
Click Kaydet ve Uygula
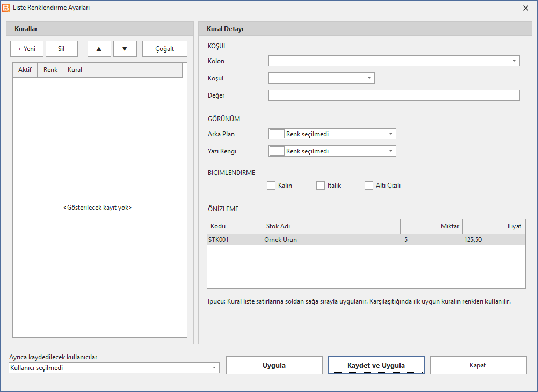coord(376,365)
